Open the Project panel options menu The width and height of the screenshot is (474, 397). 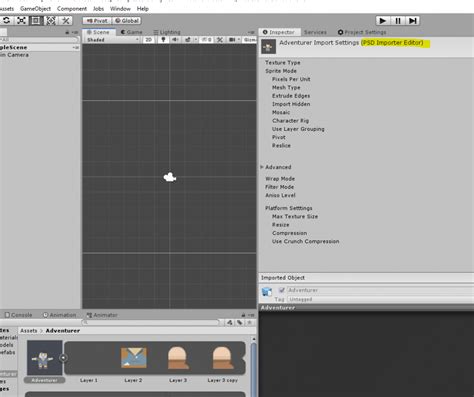click(251, 315)
